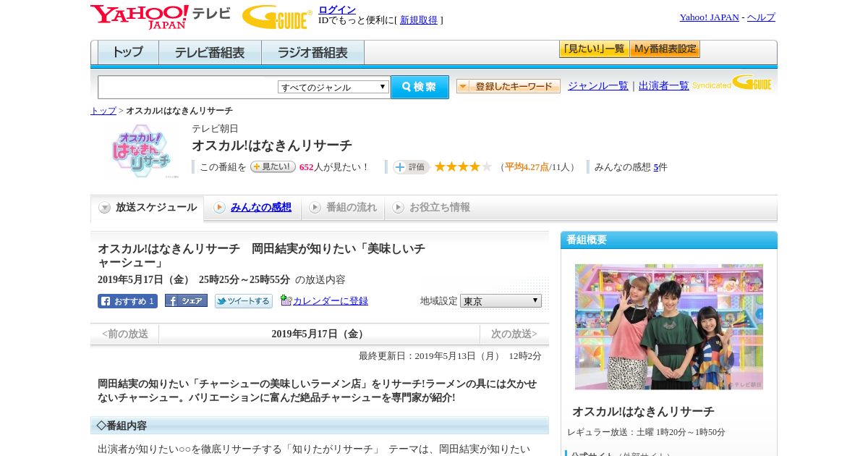The height and width of the screenshot is (456, 868).
Task: Click the 見たい! plus button
Action: [273, 166]
